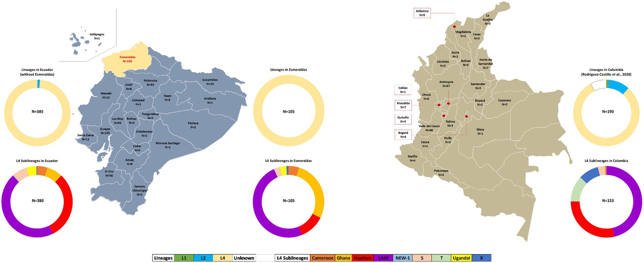Click the red Esmeraldas N=105 map label
The width and height of the screenshot is (644, 263).
pyautogui.click(x=127, y=59)
